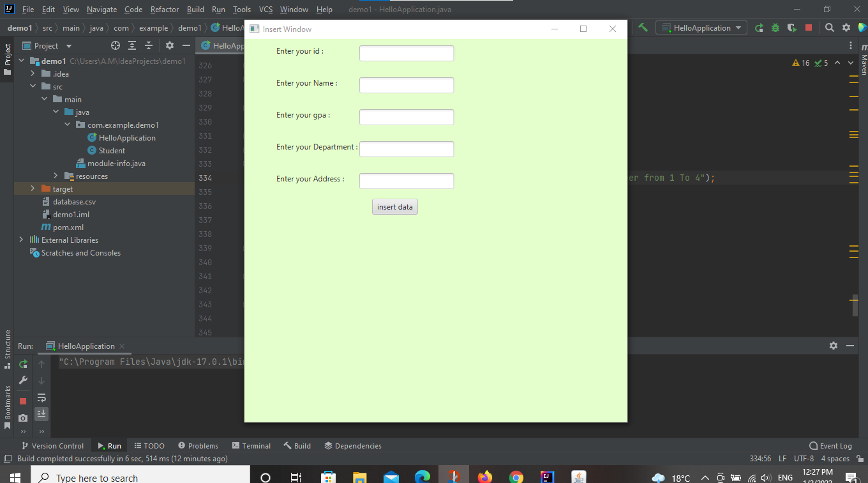Screen dimensions: 868x483
Task: Toggle scroll to end in the Run console
Action: (x=41, y=414)
